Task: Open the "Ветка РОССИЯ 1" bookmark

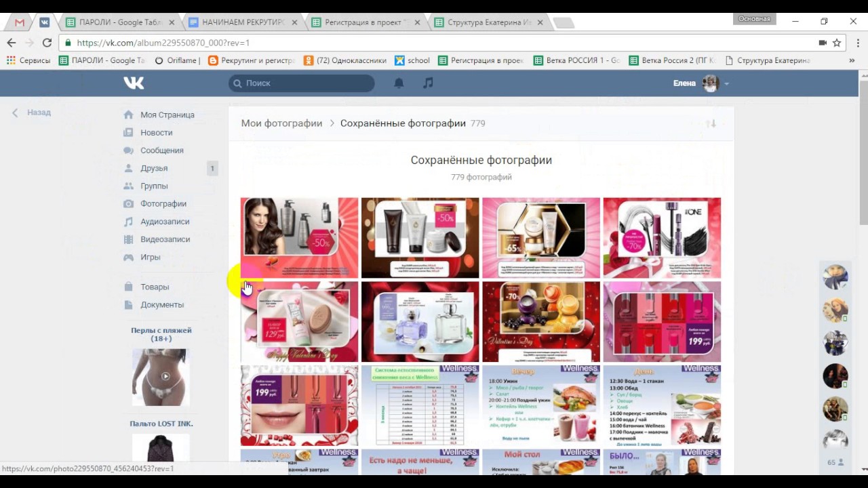Action: pyautogui.click(x=577, y=60)
